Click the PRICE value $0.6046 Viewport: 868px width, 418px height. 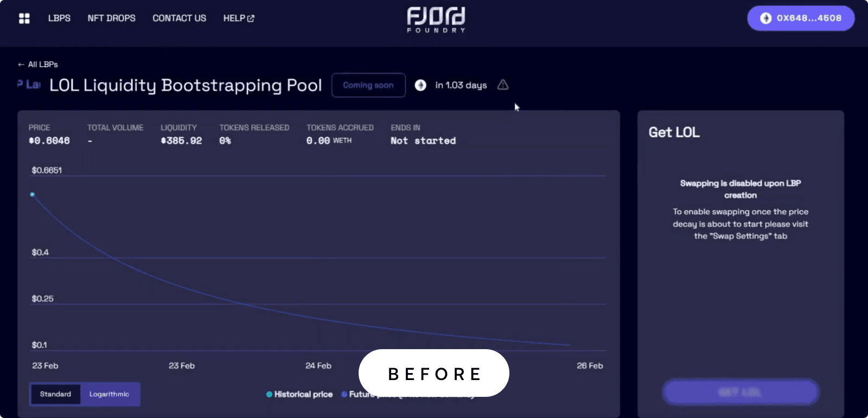49,141
